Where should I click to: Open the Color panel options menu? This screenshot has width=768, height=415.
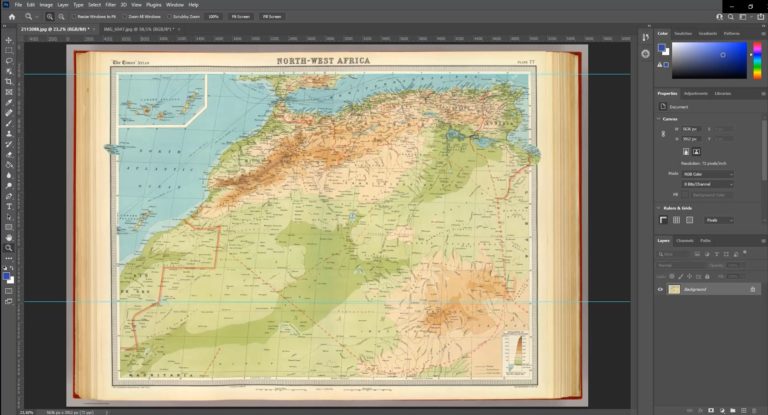763,34
